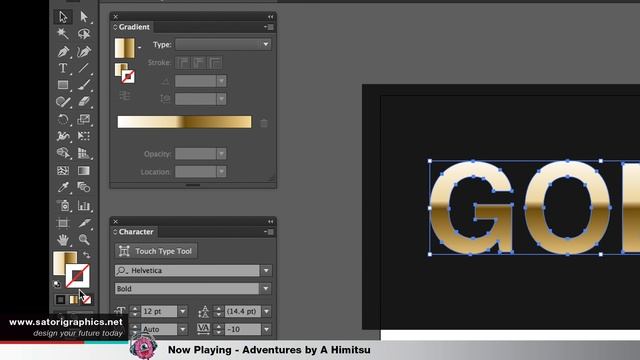The height and width of the screenshot is (360, 640).
Task: Select the Selection (black arrow) tool
Action: 63,17
